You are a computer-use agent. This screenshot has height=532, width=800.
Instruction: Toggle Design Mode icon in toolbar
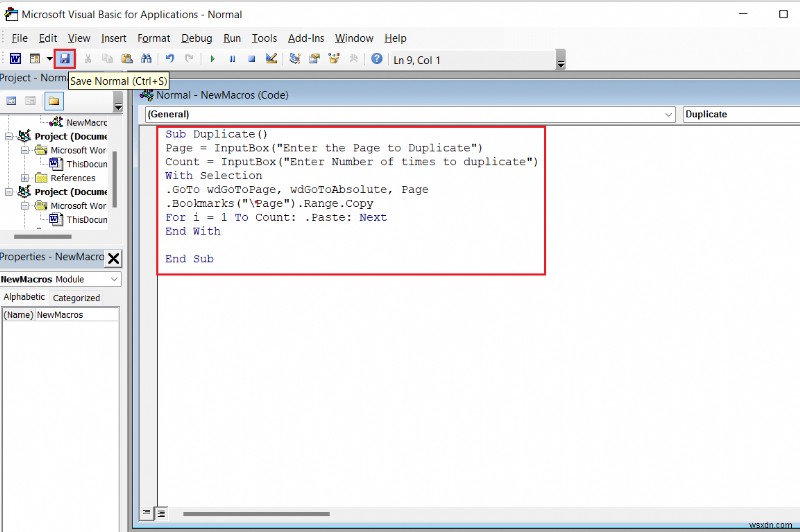click(271, 59)
